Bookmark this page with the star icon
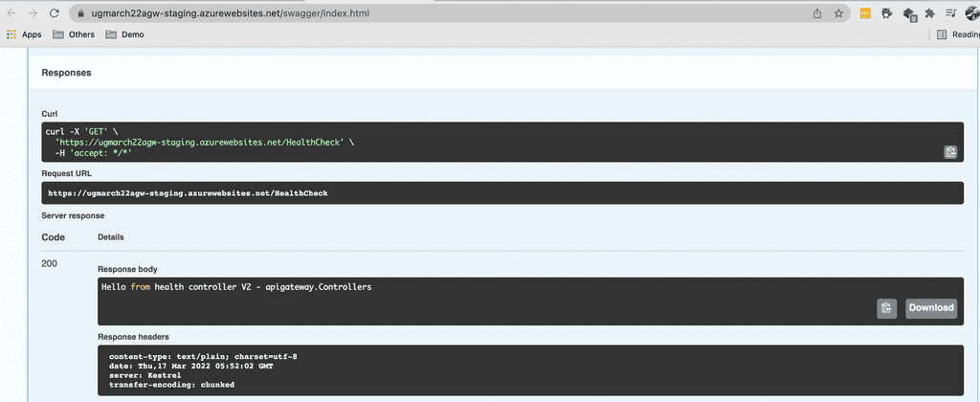The image size is (980, 402). point(838,13)
